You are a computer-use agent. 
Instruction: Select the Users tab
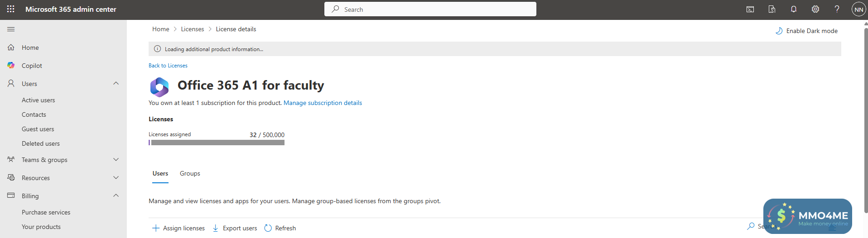coord(160,173)
